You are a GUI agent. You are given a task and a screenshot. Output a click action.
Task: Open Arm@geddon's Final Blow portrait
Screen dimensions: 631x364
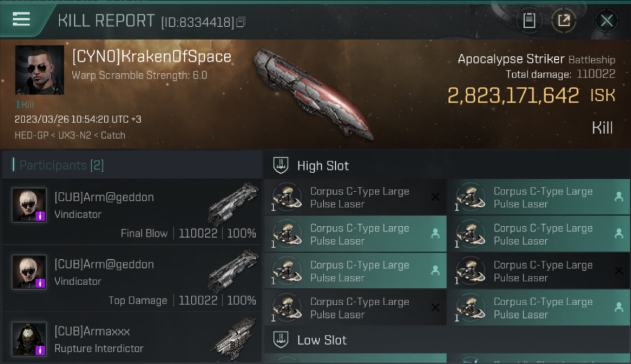(x=29, y=205)
